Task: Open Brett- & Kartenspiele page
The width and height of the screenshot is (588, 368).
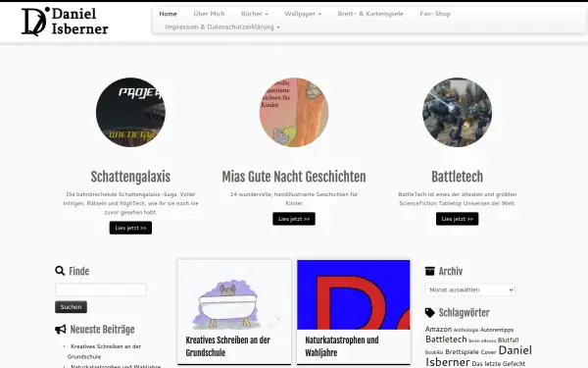Action: pos(370,14)
